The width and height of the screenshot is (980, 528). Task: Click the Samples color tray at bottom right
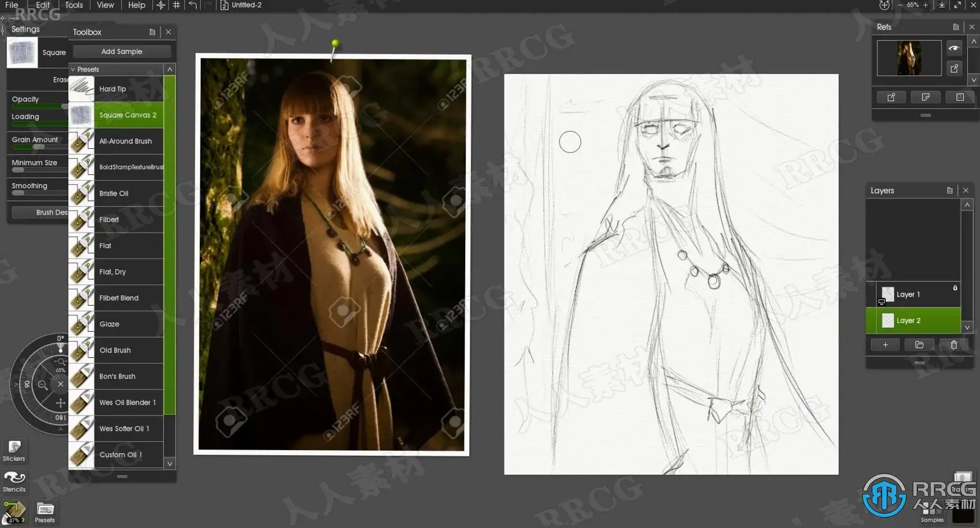933,512
